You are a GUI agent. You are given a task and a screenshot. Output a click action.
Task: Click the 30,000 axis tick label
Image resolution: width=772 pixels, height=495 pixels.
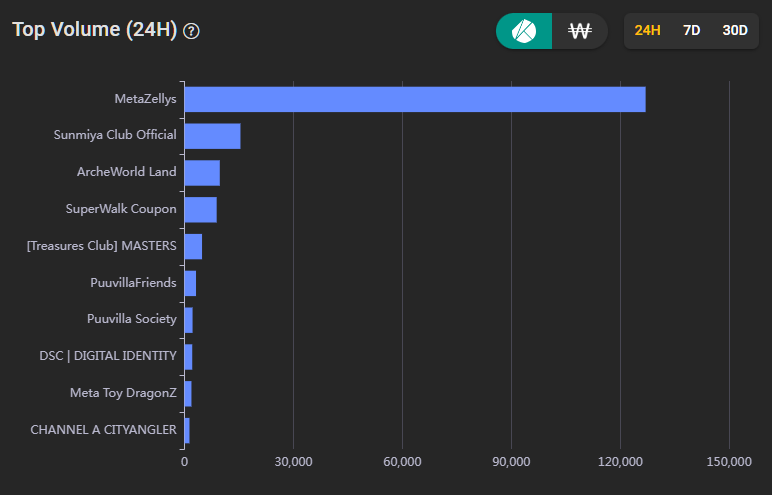[293, 462]
